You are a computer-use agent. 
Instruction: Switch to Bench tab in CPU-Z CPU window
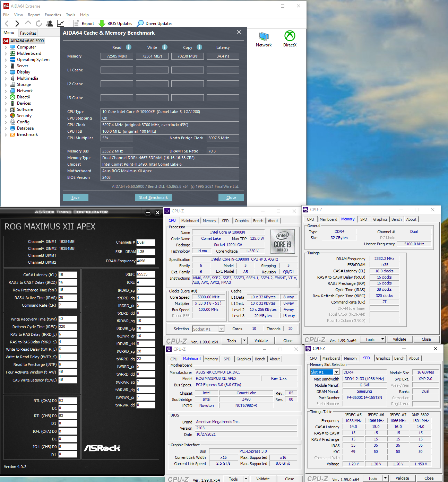click(x=258, y=221)
